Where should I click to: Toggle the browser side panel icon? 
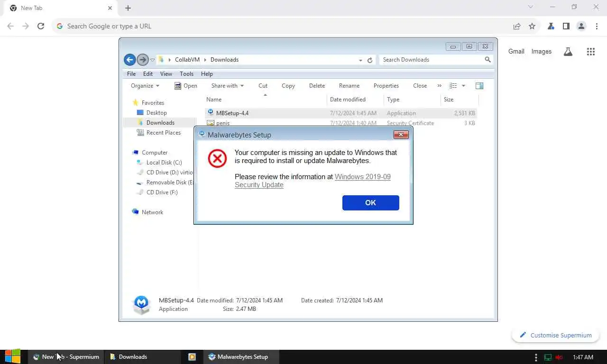(x=566, y=27)
